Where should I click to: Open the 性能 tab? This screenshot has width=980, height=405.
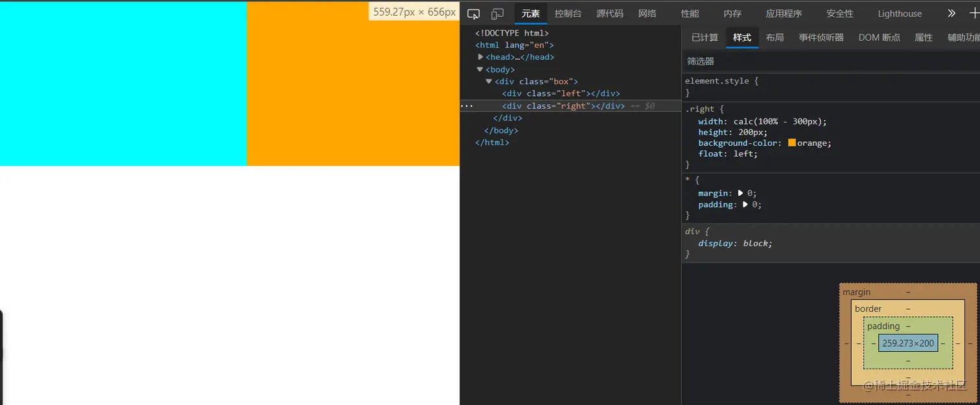pos(690,14)
